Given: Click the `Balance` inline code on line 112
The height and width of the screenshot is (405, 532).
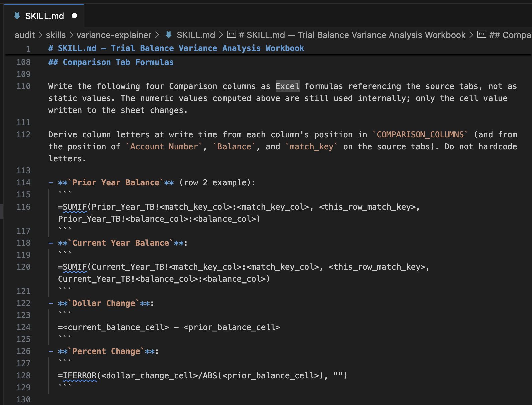Looking at the screenshot, I should coord(234,147).
